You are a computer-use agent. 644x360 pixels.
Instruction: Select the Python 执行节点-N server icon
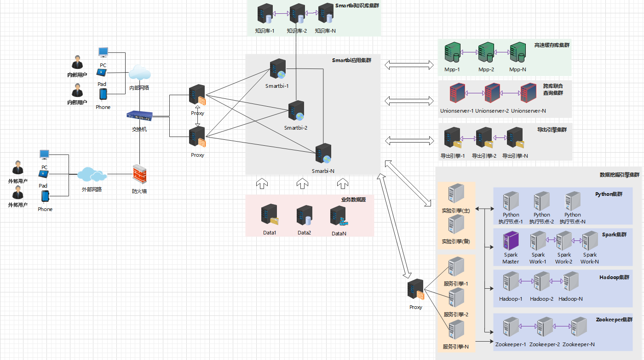[x=572, y=201]
